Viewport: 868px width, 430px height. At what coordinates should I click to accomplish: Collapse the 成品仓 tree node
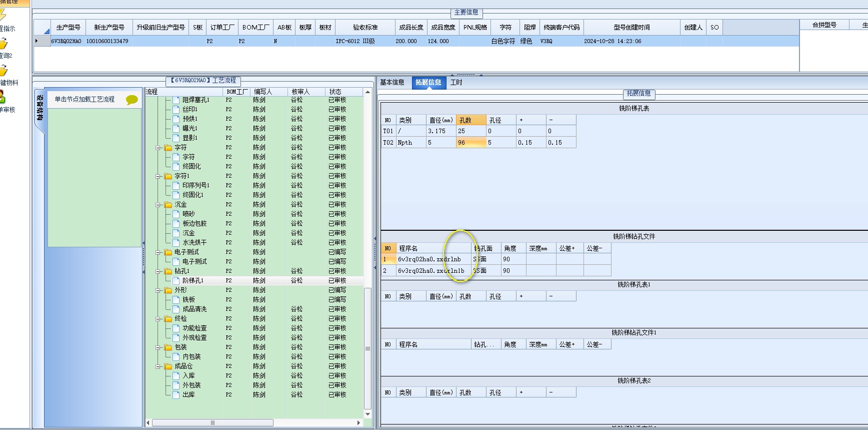158,366
